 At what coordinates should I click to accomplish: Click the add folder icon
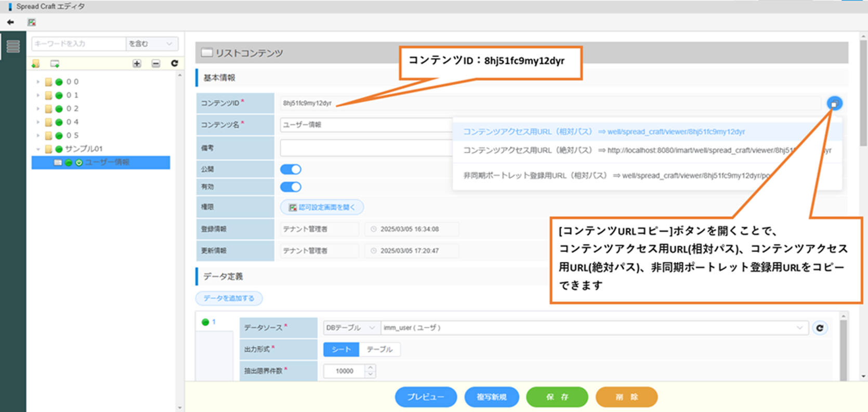point(36,63)
